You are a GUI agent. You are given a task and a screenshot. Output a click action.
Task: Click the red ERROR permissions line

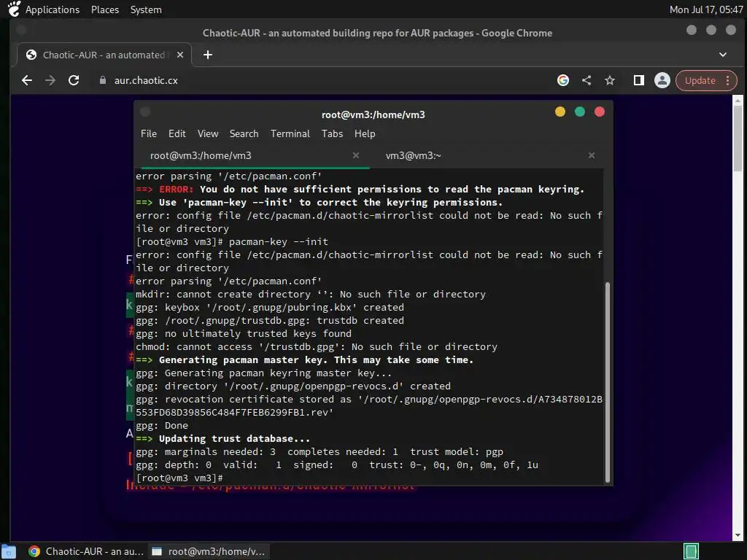(x=360, y=189)
